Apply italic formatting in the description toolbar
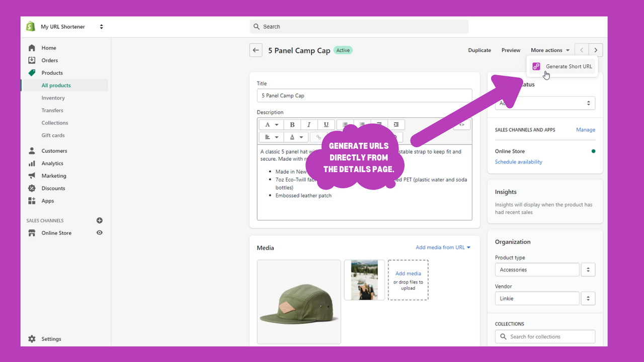 (x=308, y=124)
